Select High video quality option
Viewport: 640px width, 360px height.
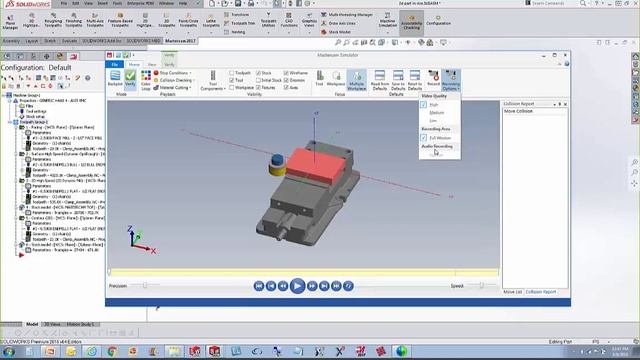pos(440,105)
